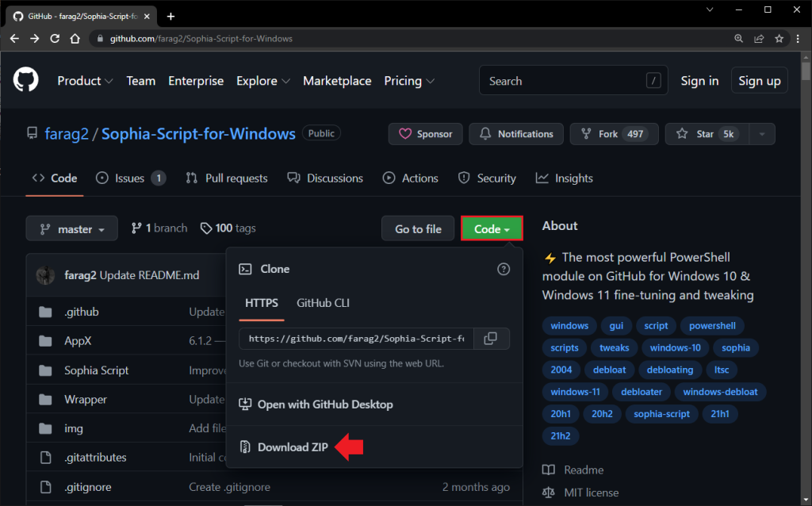This screenshot has width=812, height=506.
Task: Select the HTTPS clone tab
Action: pyautogui.click(x=262, y=303)
